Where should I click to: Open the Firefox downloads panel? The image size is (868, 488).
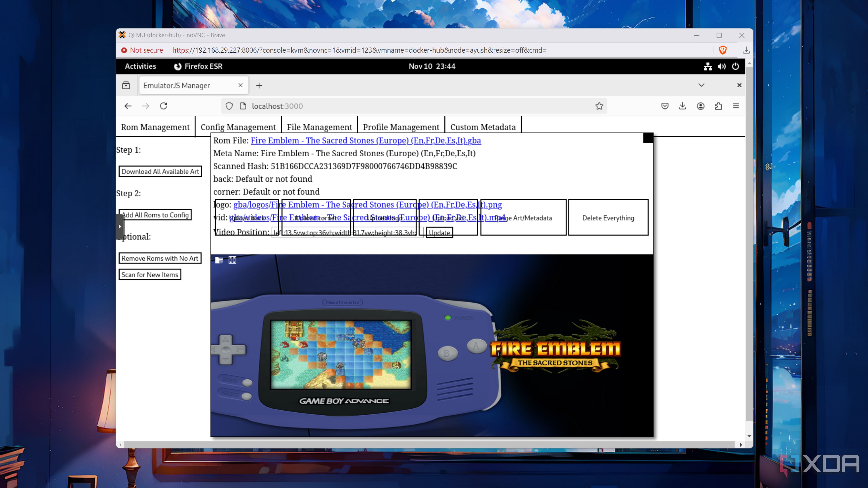(x=682, y=106)
